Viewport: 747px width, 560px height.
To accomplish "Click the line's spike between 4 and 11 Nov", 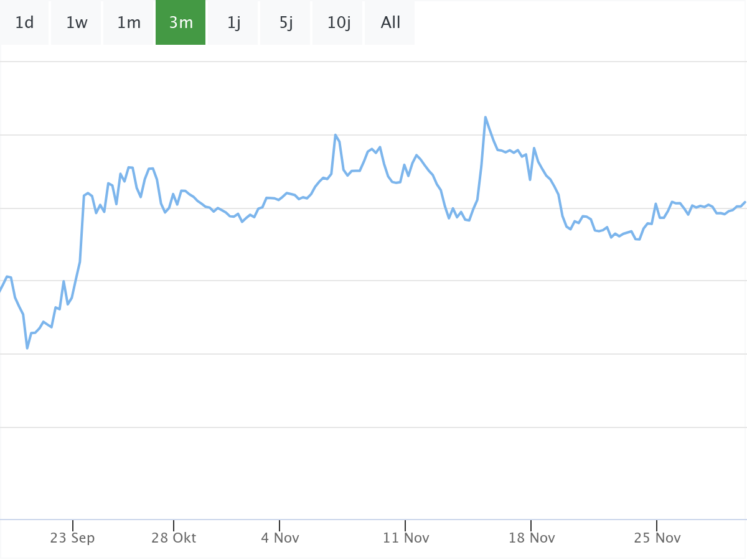I will [x=336, y=134].
